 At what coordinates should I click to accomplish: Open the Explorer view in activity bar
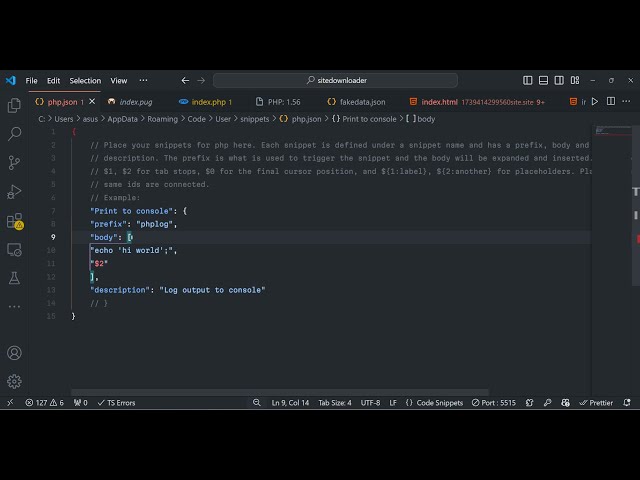click(14, 105)
